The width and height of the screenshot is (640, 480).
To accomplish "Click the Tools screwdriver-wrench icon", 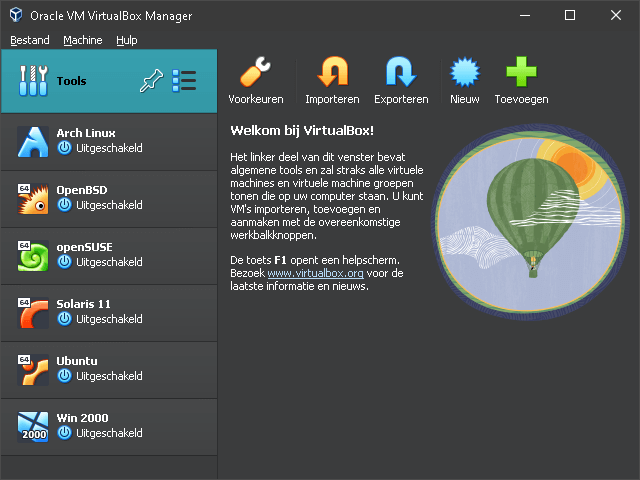I will (x=33, y=81).
